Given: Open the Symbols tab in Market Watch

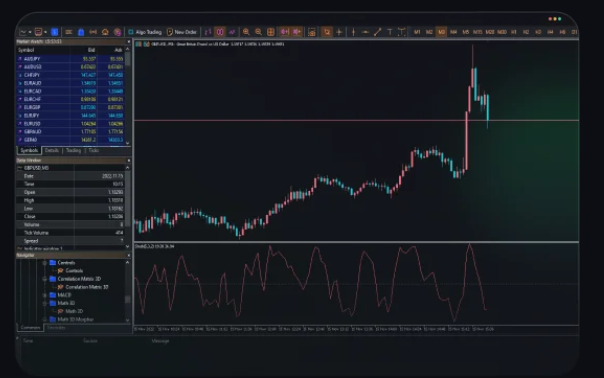Looking at the screenshot, I should point(29,150).
